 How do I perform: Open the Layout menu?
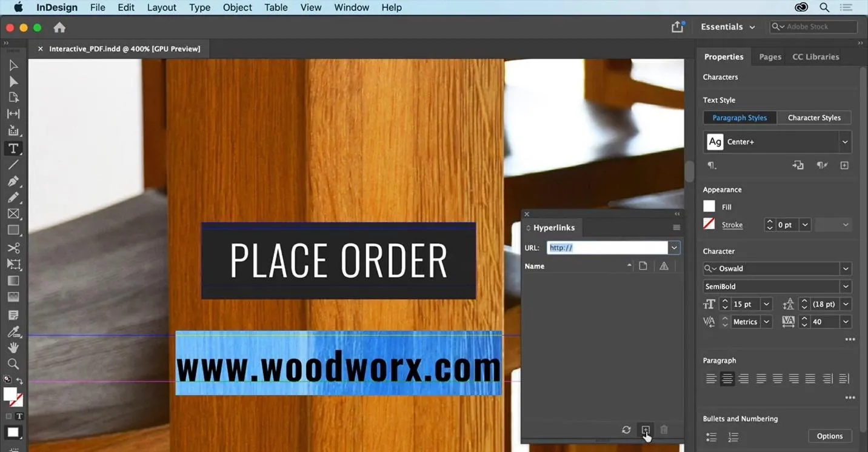tap(161, 7)
